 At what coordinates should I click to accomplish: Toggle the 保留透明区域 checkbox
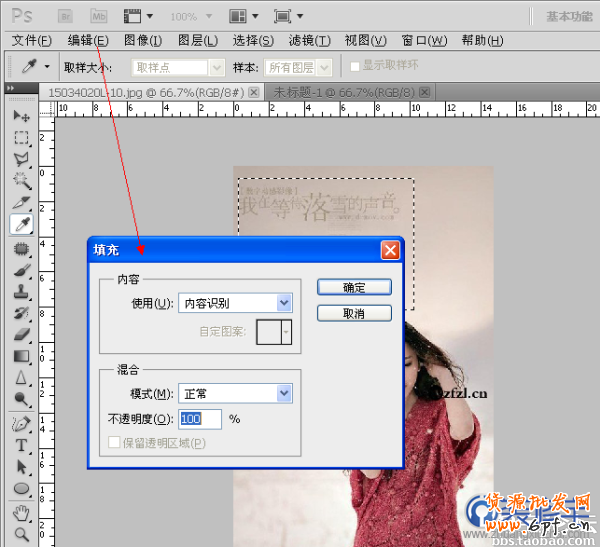pos(114,443)
